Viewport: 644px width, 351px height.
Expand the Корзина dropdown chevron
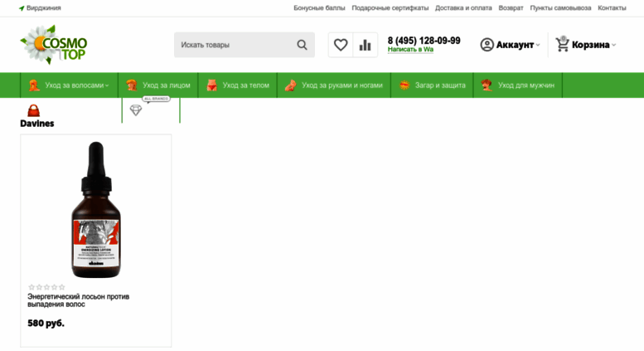(x=613, y=45)
